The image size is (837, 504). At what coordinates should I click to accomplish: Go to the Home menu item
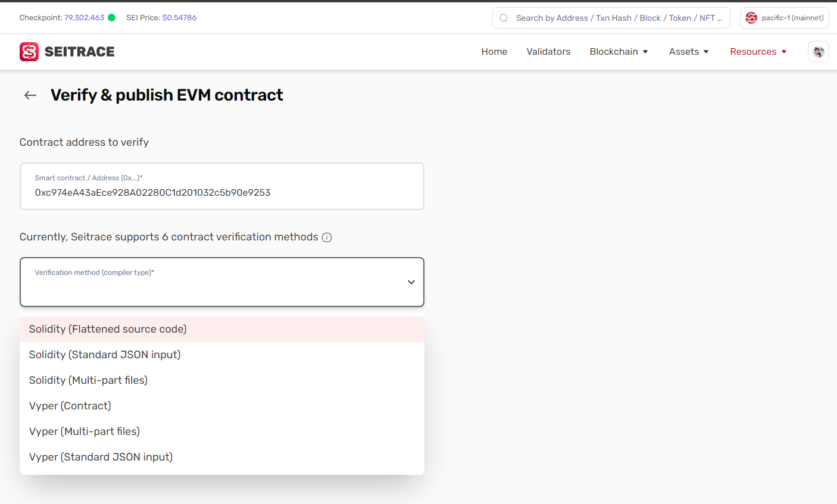(494, 52)
